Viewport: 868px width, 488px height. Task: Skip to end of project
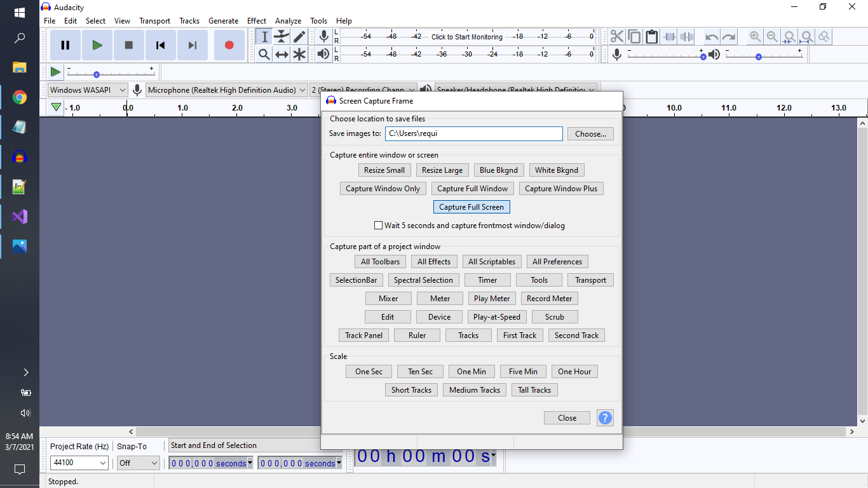(193, 45)
